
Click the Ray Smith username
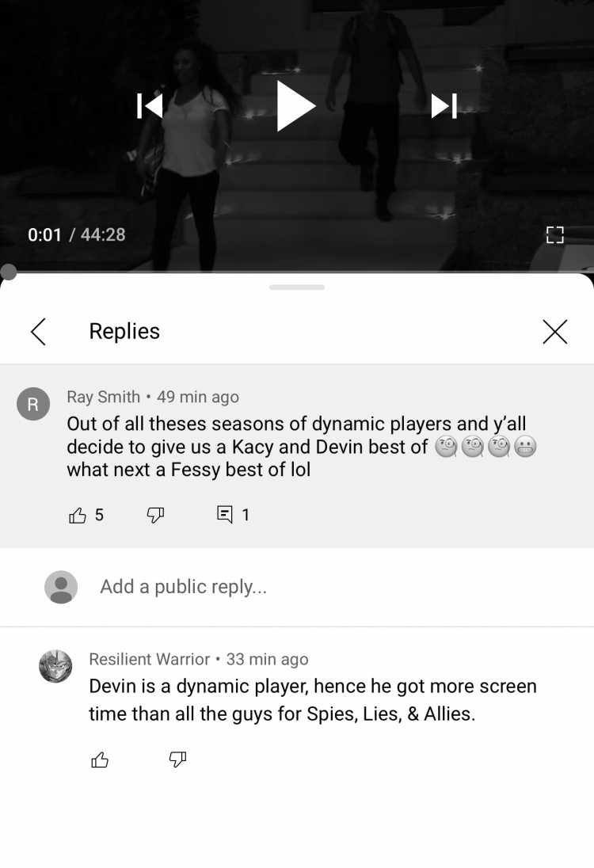(104, 397)
